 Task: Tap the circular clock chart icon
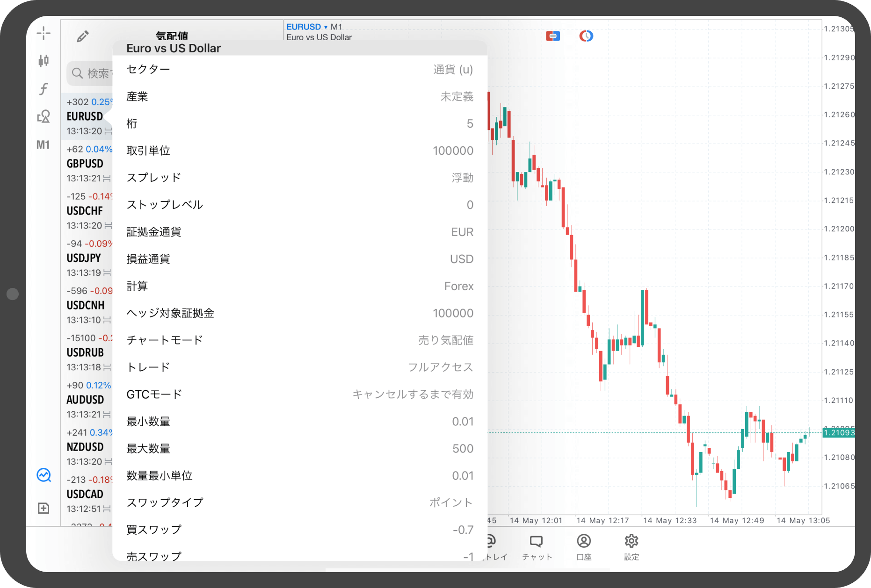(x=586, y=36)
